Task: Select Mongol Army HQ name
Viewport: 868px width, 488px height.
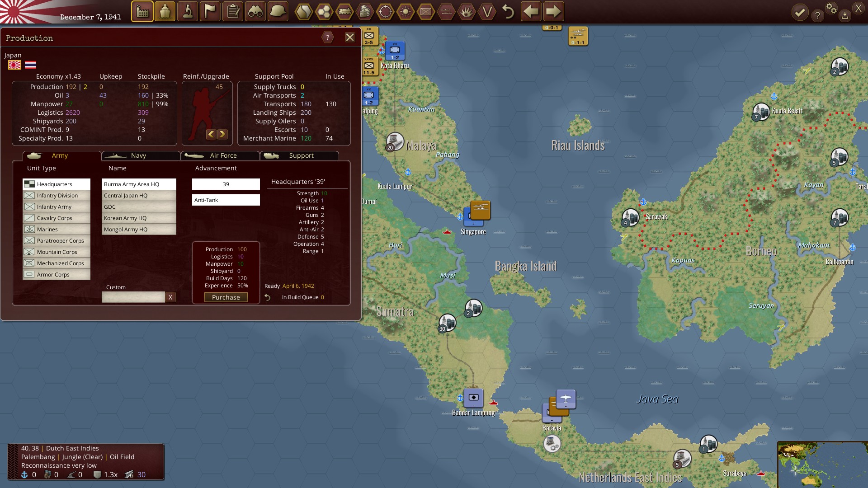Action: [x=139, y=229]
